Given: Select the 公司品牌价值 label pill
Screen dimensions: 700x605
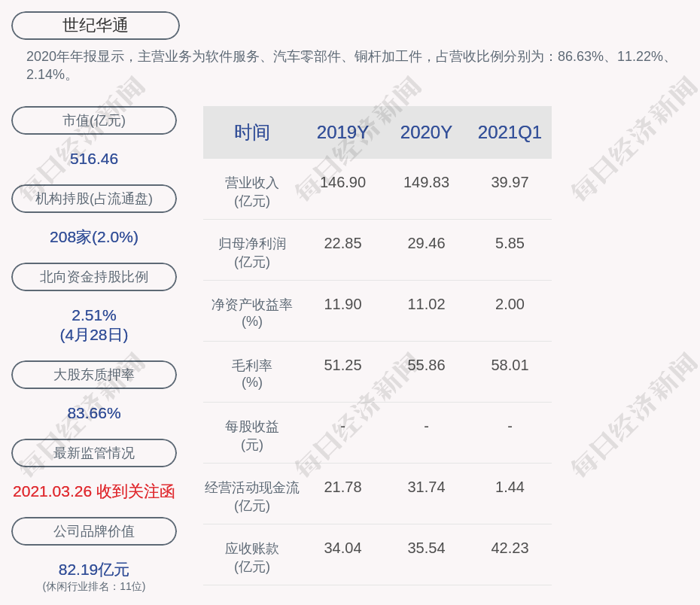Looking at the screenshot, I should (94, 531).
